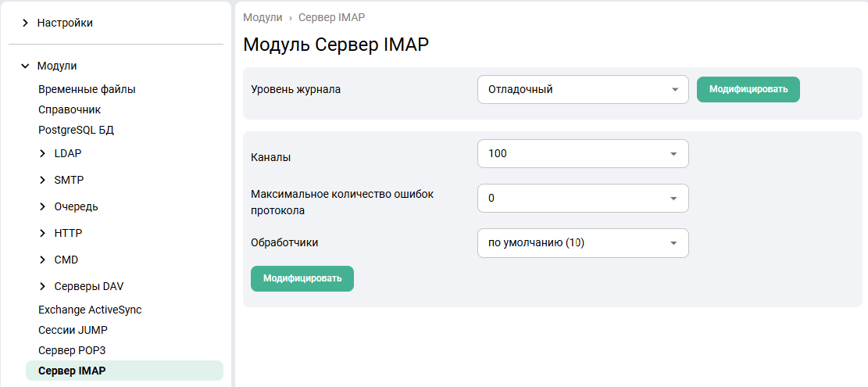This screenshot has height=387, width=868.
Task: Expand the CMD node chevron
Action: [42, 260]
